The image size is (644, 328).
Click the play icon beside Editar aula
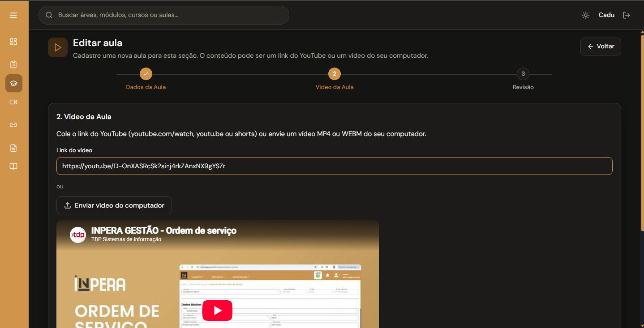(58, 47)
